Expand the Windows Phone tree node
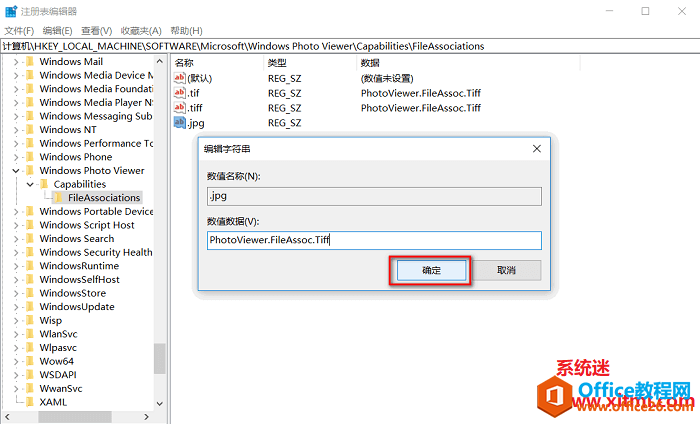This screenshot has height=424, width=700. 16,157
